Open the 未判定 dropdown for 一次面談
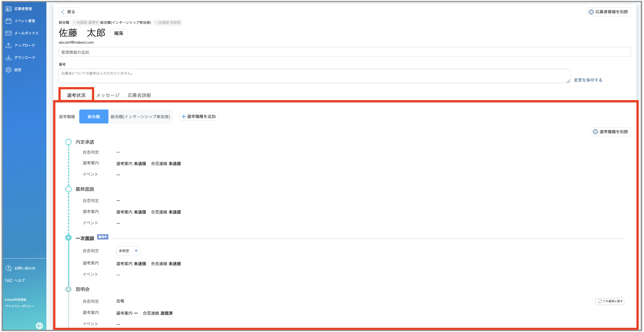The height and width of the screenshot is (332, 644). 128,251
